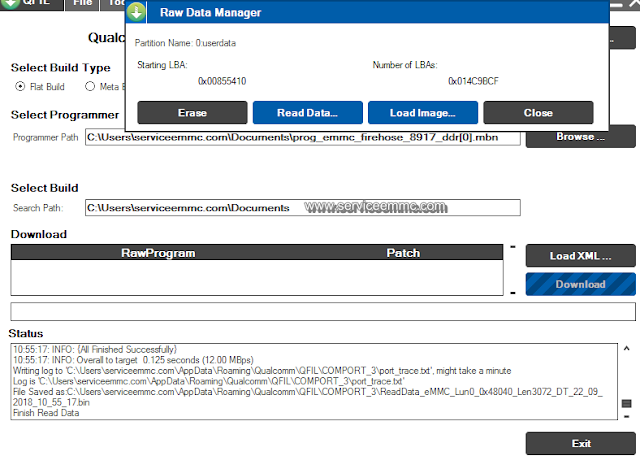
Task: Click the 'Overall to target 0.125 seconds' log line
Action: (133, 360)
